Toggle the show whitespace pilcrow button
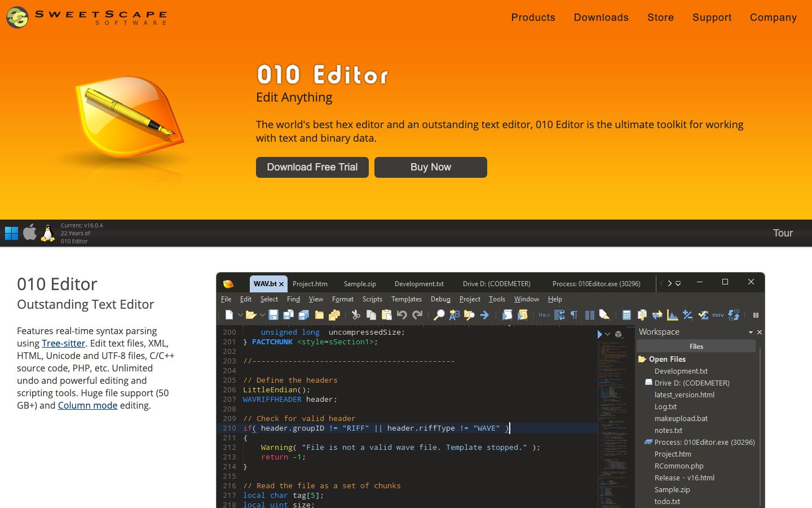Viewport: 812px width, 508px height. click(x=574, y=315)
